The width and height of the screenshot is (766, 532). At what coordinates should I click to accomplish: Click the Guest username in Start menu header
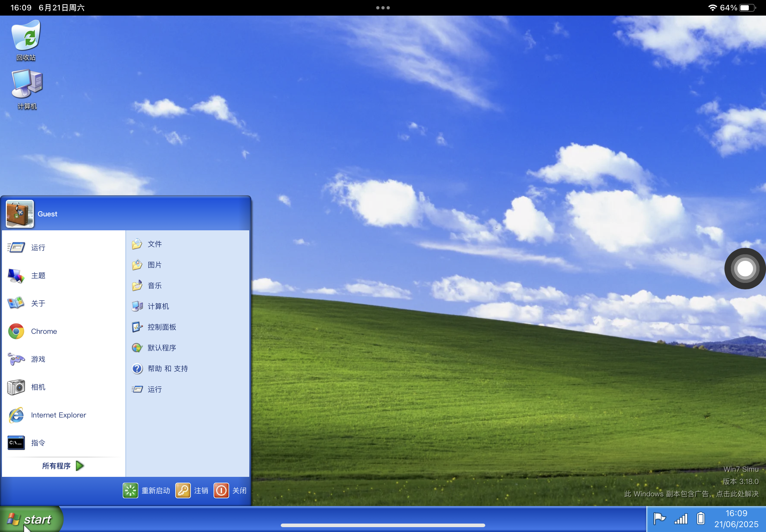47,214
